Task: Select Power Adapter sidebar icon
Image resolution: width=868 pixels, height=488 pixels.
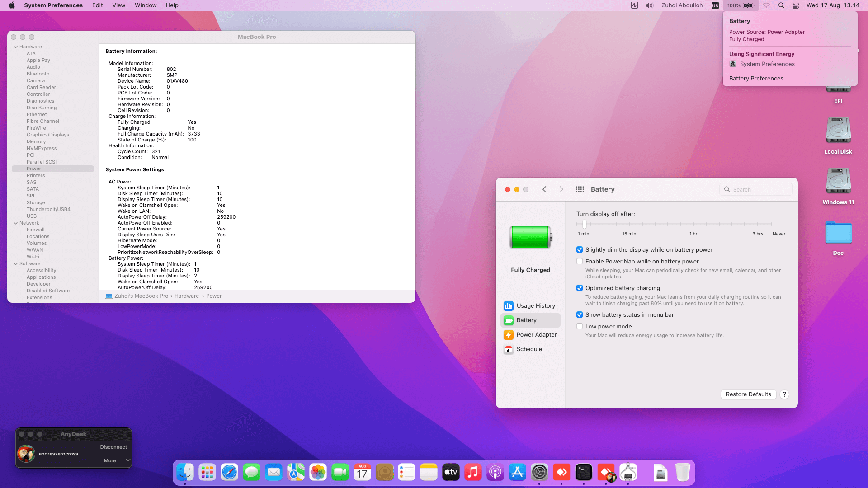Action: 509,335
